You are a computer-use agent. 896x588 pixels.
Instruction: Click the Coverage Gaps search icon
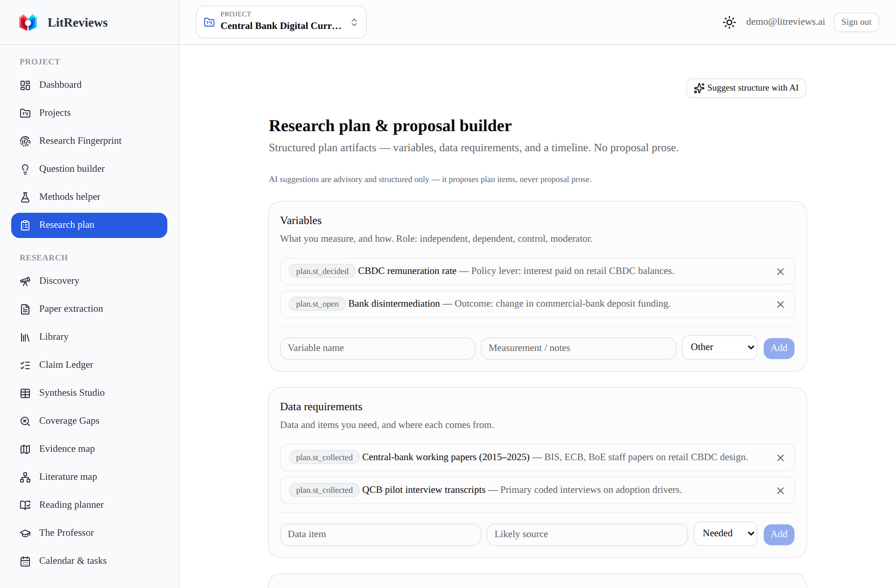(x=25, y=421)
